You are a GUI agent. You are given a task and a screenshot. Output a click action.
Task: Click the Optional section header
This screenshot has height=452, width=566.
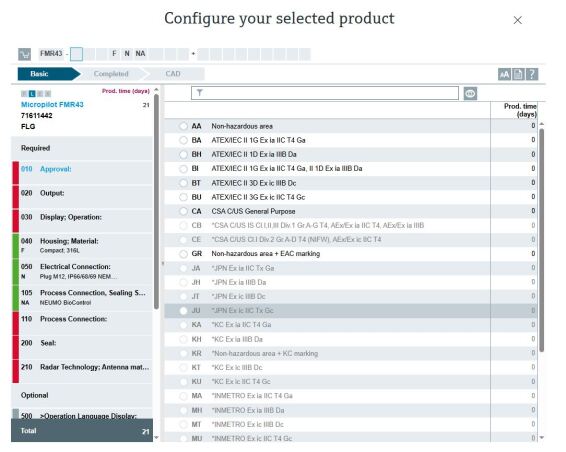[x=82, y=395]
